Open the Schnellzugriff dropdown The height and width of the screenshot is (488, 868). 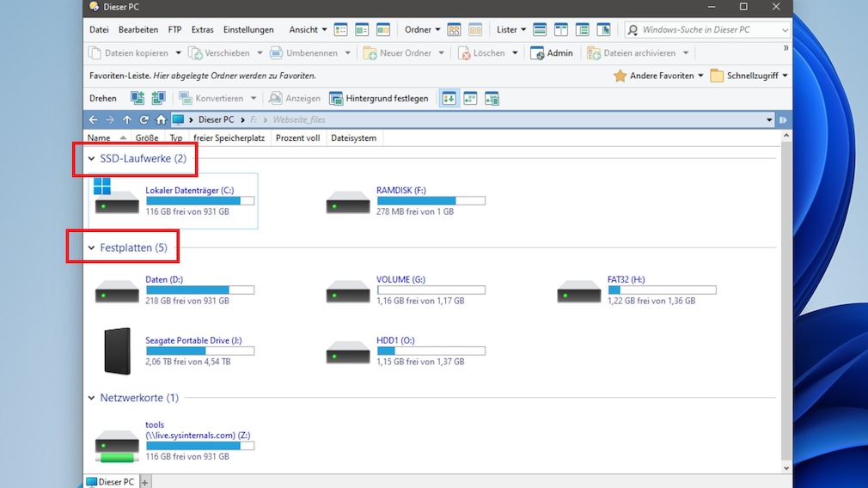point(749,76)
